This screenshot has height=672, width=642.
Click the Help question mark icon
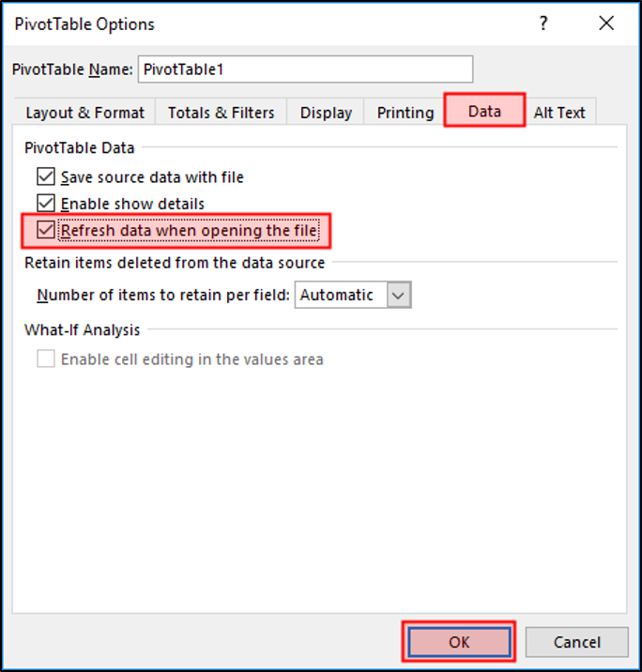click(x=543, y=24)
